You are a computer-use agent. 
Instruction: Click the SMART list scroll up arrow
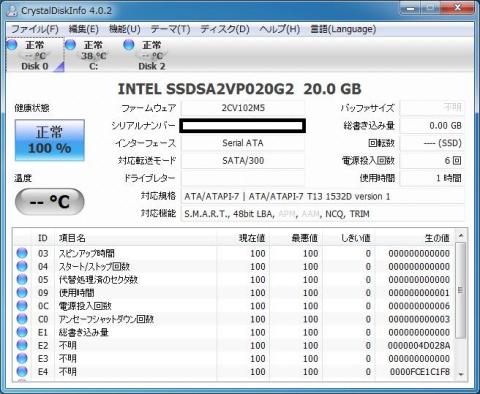(x=461, y=236)
